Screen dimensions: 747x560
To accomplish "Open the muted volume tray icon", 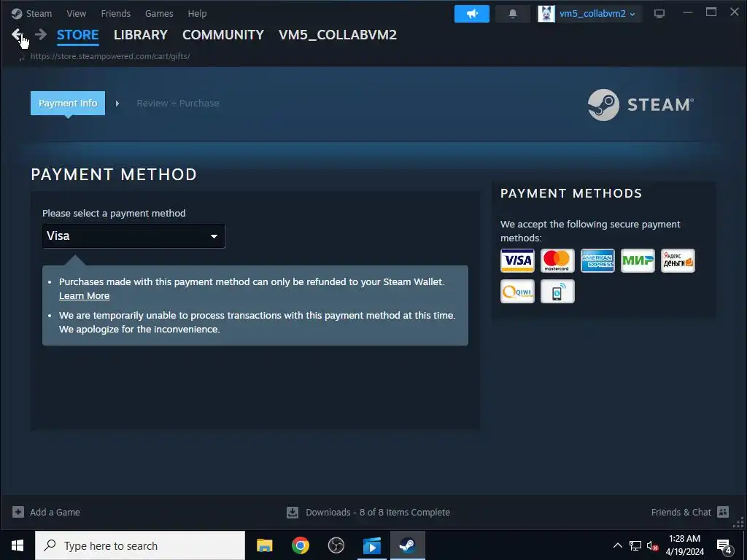I will pos(653,545).
